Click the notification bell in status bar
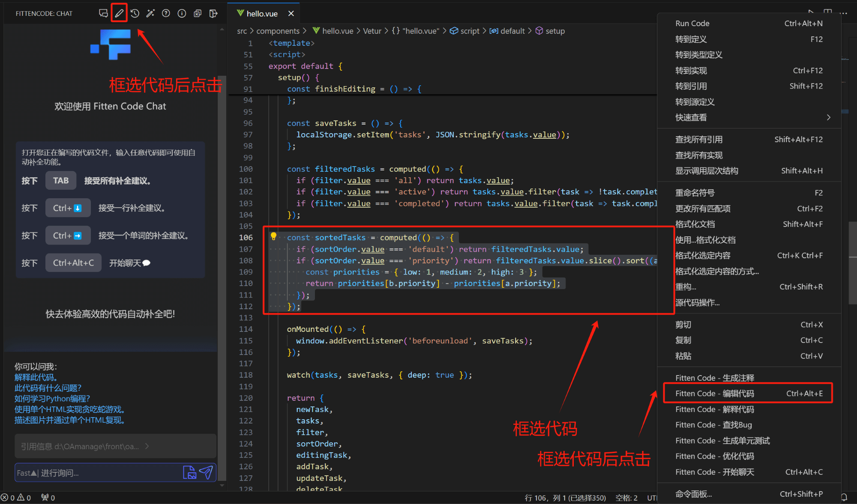 coord(844,497)
